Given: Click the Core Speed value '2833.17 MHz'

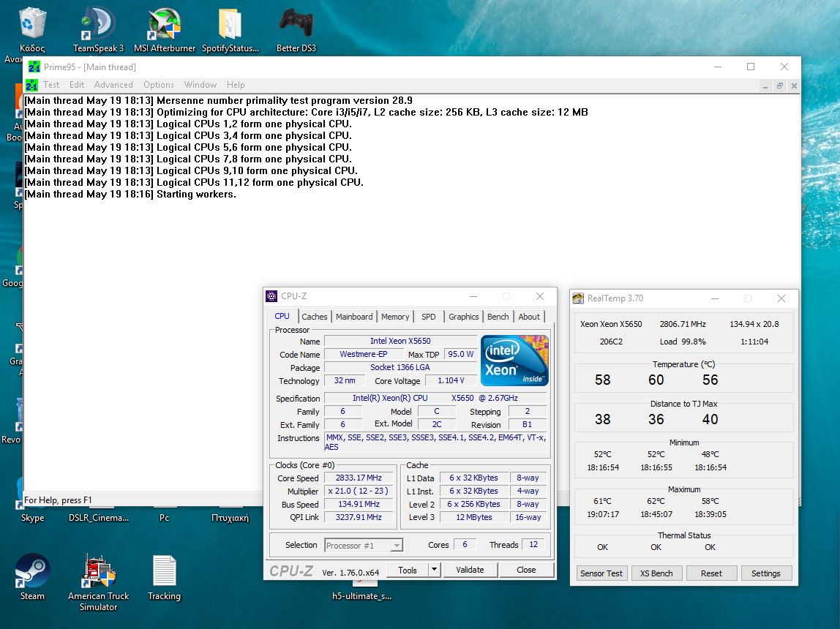Looking at the screenshot, I should coord(359,478).
